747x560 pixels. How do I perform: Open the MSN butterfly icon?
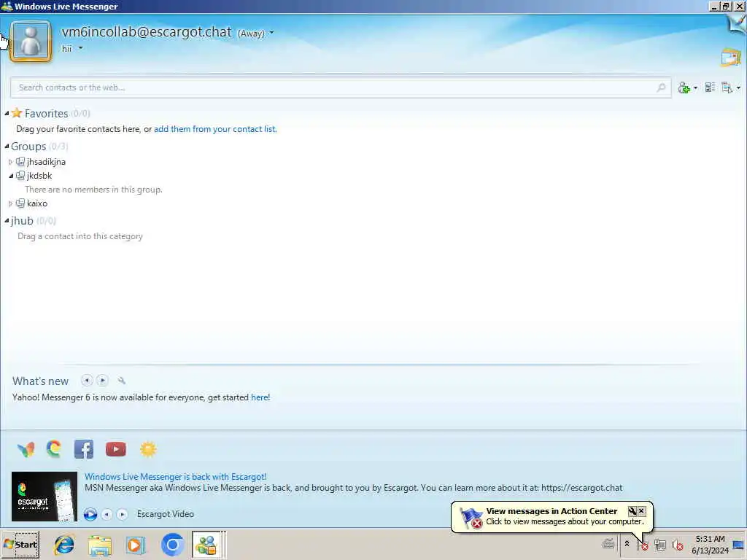click(x=26, y=449)
